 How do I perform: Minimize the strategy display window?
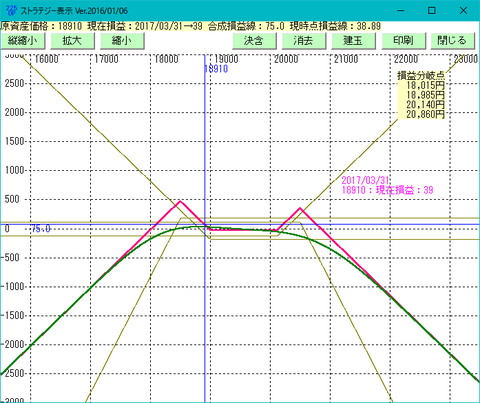tap(401, 10)
